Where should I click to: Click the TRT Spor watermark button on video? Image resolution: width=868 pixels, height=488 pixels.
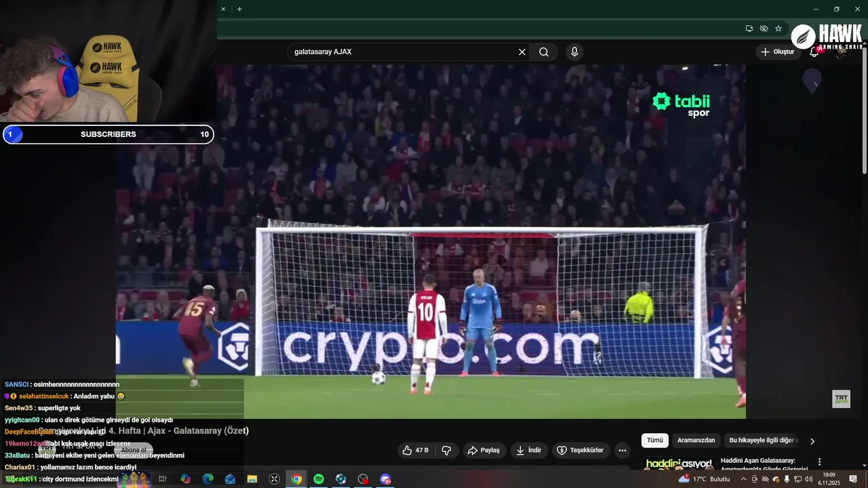(841, 399)
